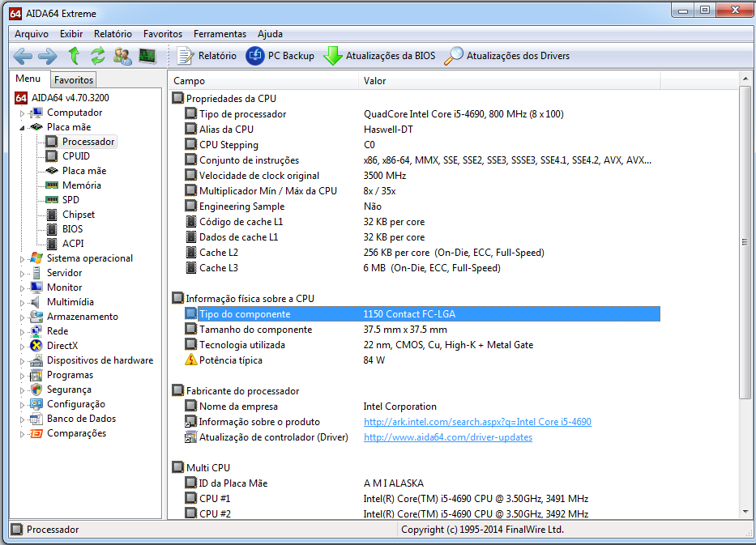Open the Relatório menu in the menu bar
Viewport: 756px width, 545px height.
(113, 34)
